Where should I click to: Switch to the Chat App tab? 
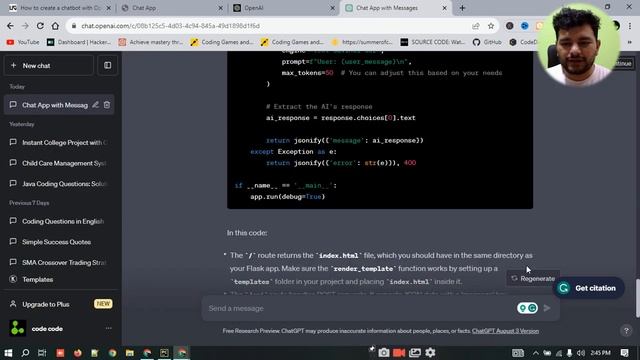171,8
